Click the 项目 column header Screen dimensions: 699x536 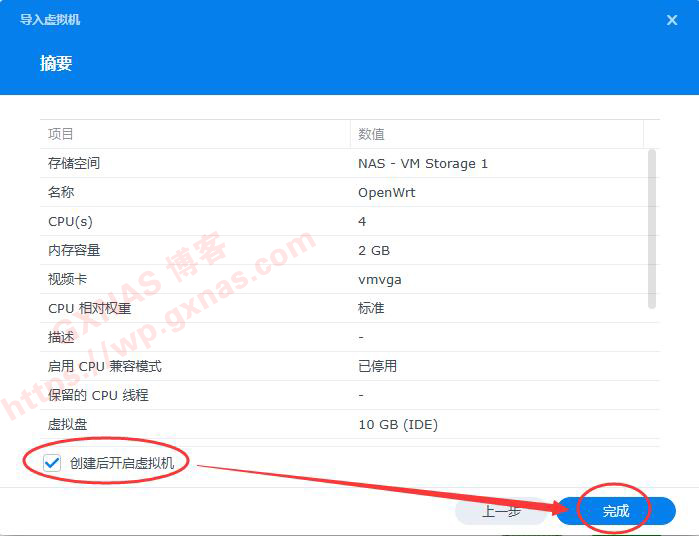tap(62, 134)
